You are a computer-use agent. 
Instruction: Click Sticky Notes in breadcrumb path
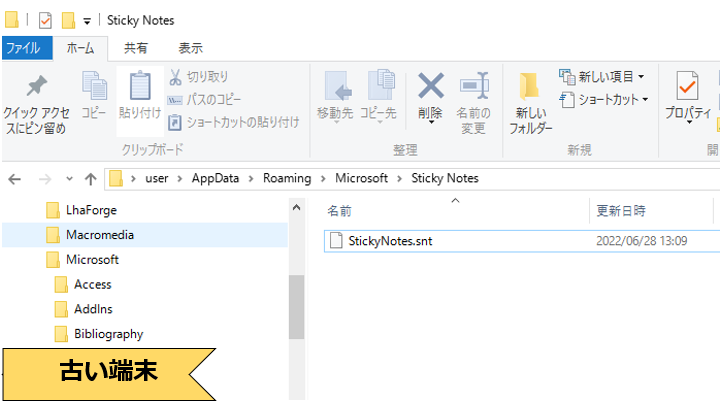pyautogui.click(x=445, y=178)
